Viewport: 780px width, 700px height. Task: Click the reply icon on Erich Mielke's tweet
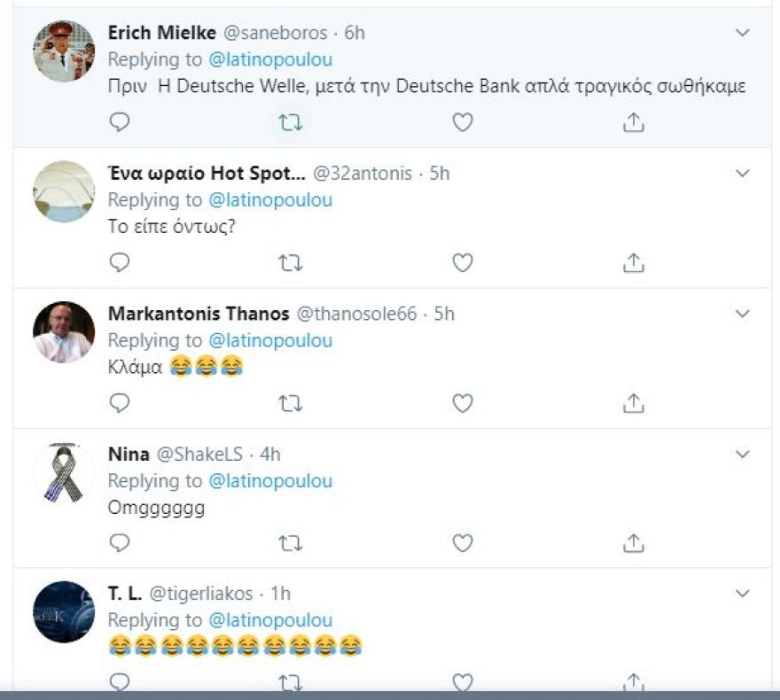(120, 122)
